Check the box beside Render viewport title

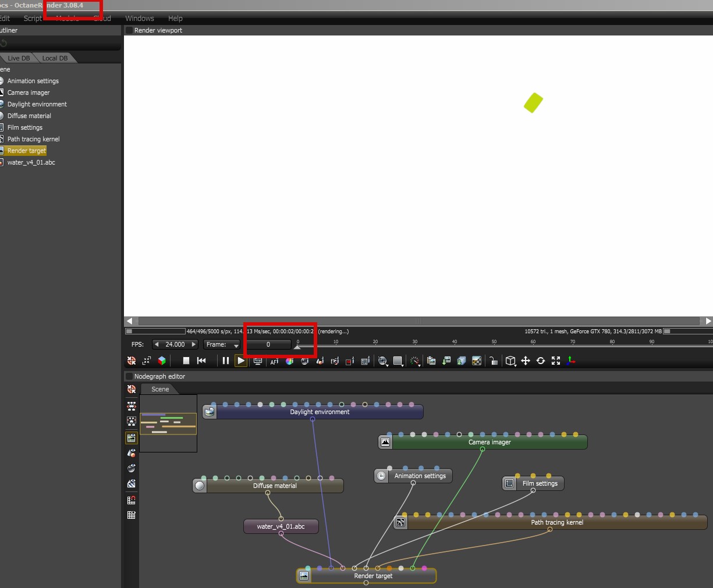click(129, 30)
